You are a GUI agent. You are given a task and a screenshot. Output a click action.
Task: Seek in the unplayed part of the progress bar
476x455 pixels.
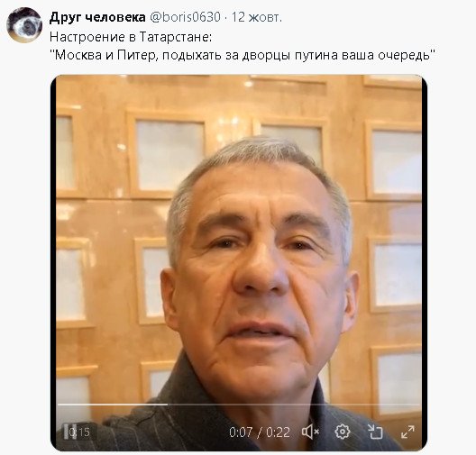(x=293, y=405)
